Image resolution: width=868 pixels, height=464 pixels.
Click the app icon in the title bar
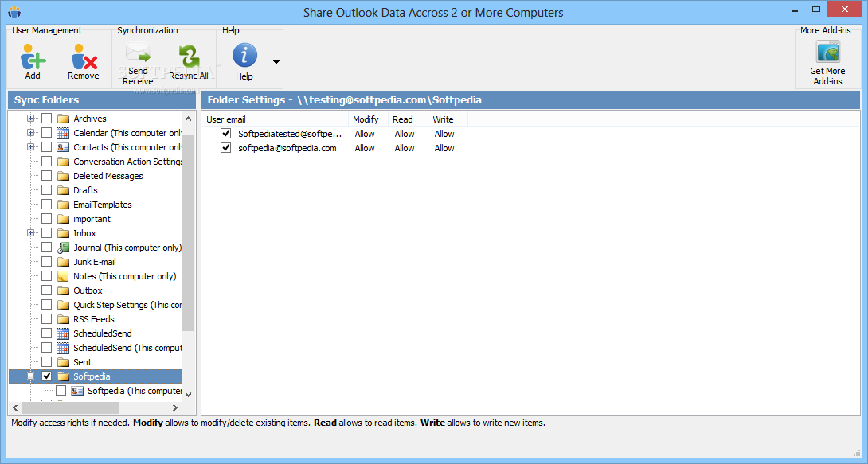tap(14, 12)
